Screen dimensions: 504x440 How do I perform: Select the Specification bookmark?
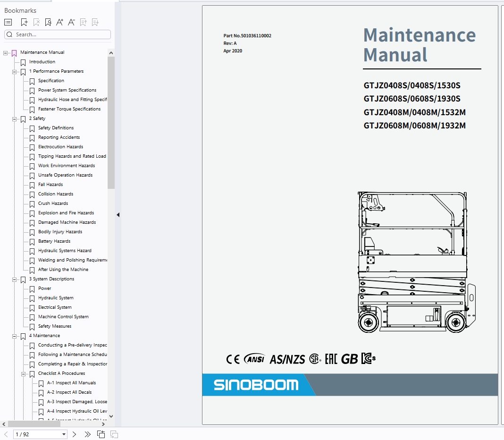click(51, 81)
